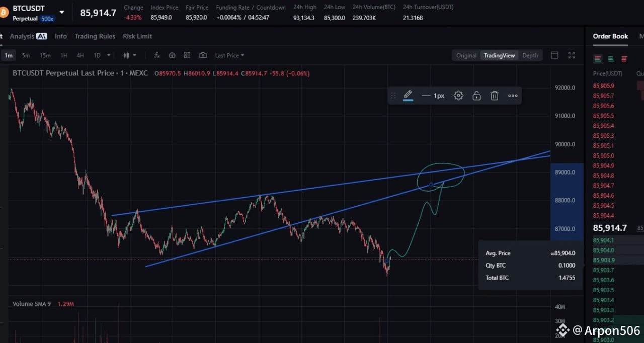Switch chart view to TradingView

[x=499, y=55]
